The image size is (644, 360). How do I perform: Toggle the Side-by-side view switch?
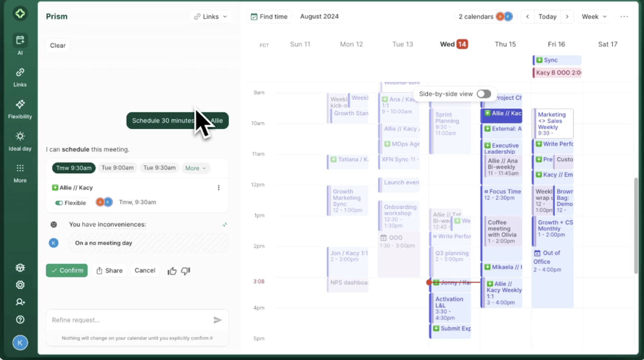[483, 94]
